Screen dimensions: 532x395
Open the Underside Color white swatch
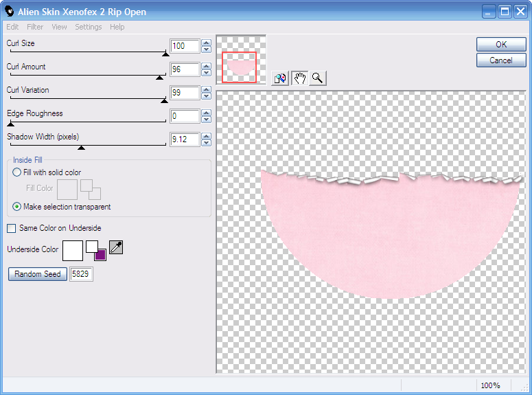pos(73,251)
